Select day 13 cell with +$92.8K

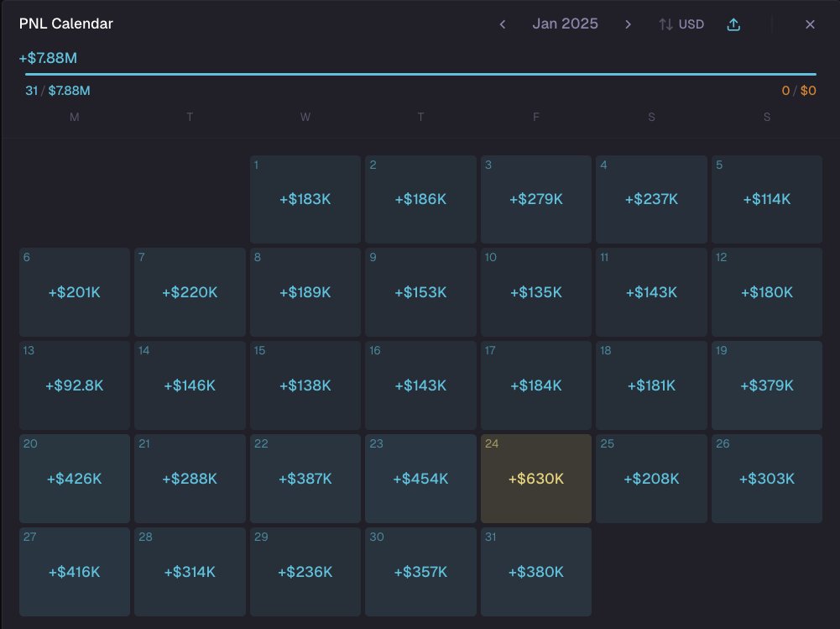pyautogui.click(x=75, y=385)
